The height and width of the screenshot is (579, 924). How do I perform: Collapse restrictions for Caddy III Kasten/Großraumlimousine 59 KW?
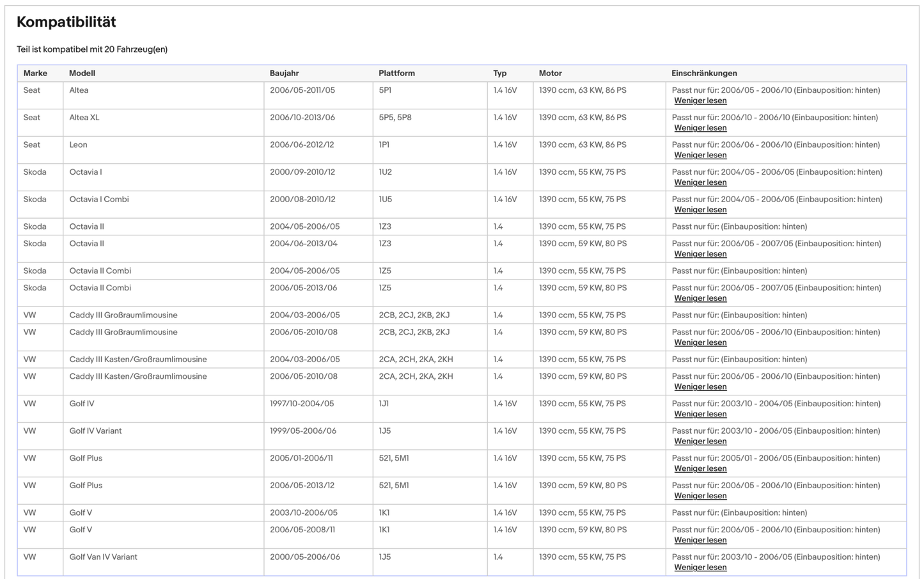(700, 386)
